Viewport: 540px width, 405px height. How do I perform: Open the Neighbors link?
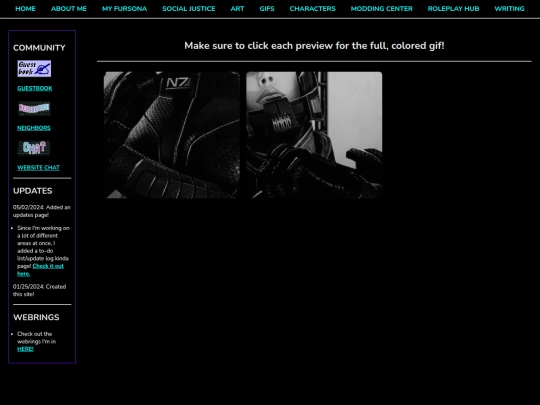click(34, 128)
